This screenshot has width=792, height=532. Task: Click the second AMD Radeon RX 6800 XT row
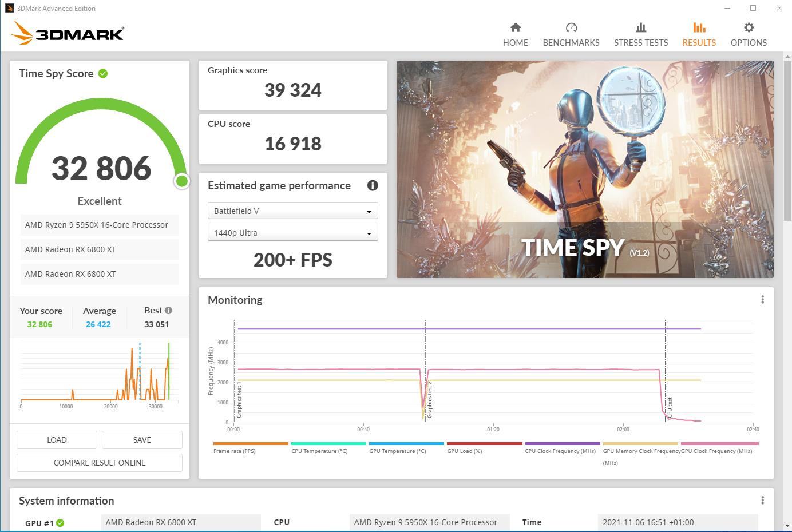pos(100,274)
